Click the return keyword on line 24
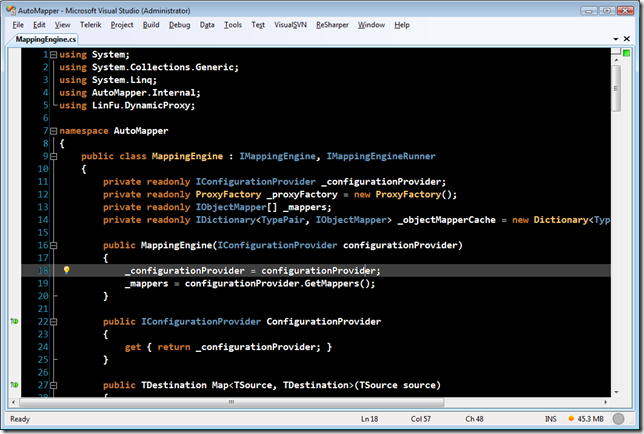This screenshot has height=434, width=644. 174,347
